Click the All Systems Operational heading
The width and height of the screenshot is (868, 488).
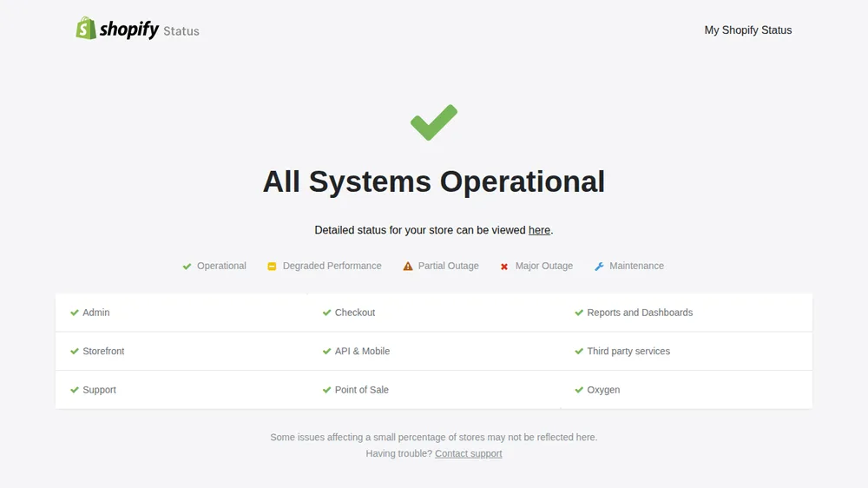[x=434, y=181]
